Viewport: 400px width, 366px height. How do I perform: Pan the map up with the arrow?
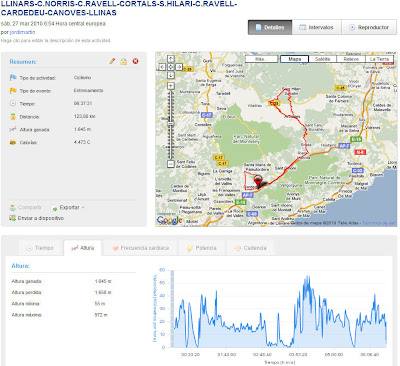[x=171, y=59]
